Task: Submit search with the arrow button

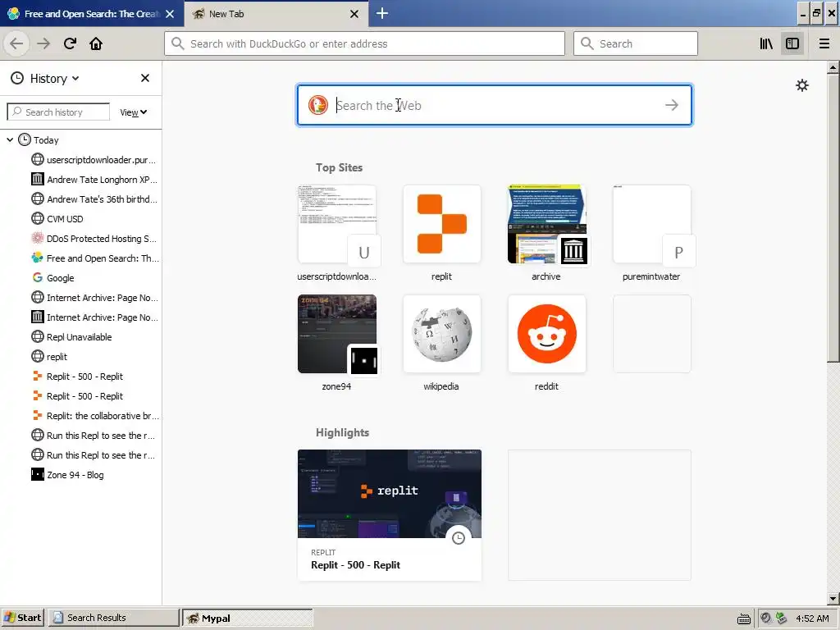Action: tap(671, 105)
